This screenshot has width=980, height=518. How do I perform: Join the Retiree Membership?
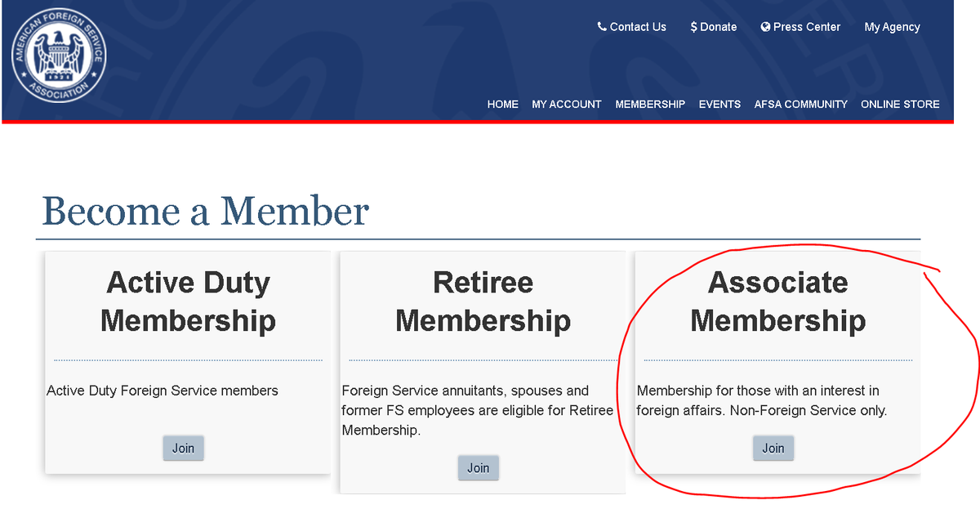(x=479, y=467)
